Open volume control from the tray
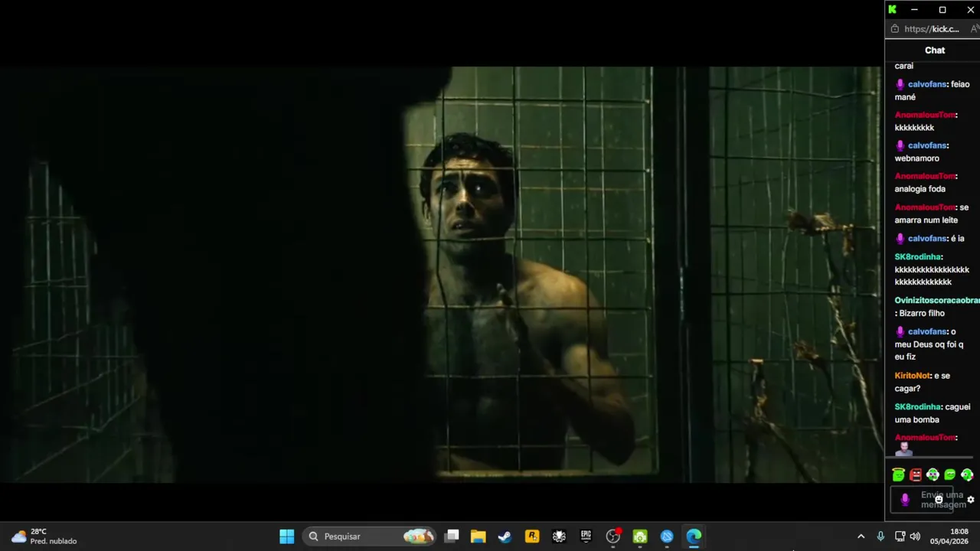This screenshot has width=980, height=551. click(x=915, y=536)
